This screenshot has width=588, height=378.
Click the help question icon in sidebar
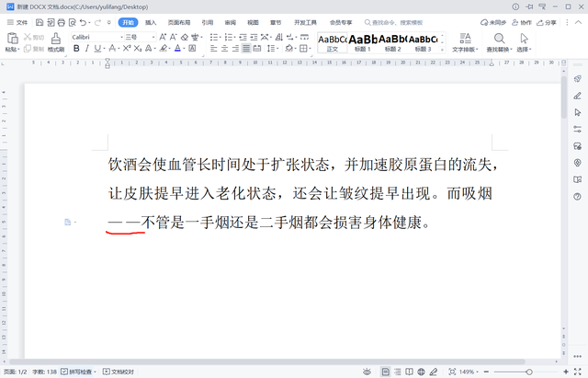[578, 196]
